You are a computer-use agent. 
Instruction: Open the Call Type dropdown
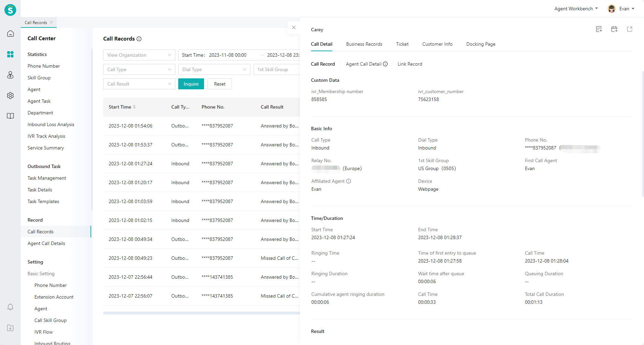click(139, 69)
